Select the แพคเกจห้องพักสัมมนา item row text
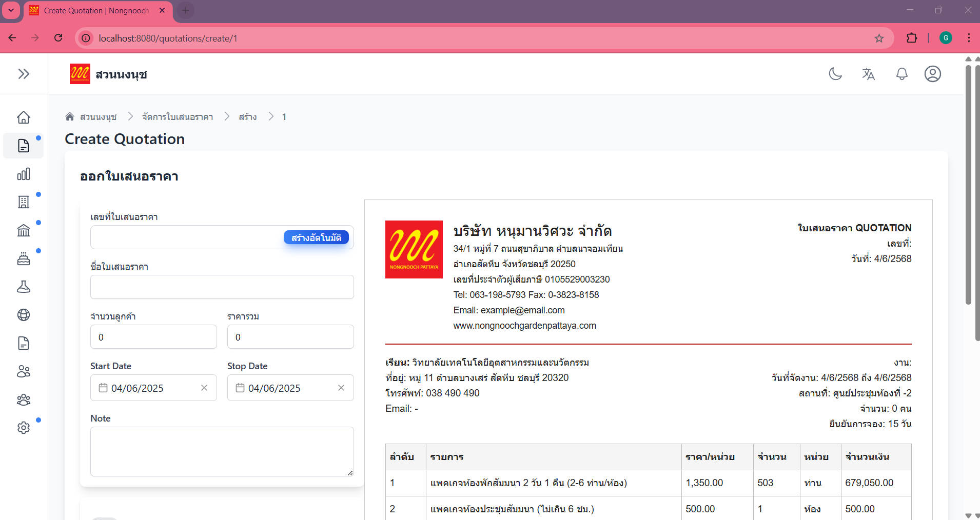The height and width of the screenshot is (520, 980). click(528, 483)
